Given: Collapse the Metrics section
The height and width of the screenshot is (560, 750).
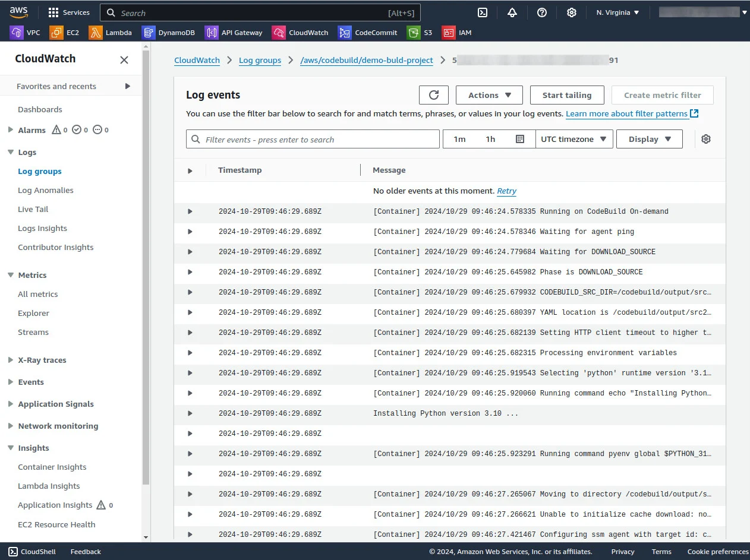Looking at the screenshot, I should coord(11,275).
